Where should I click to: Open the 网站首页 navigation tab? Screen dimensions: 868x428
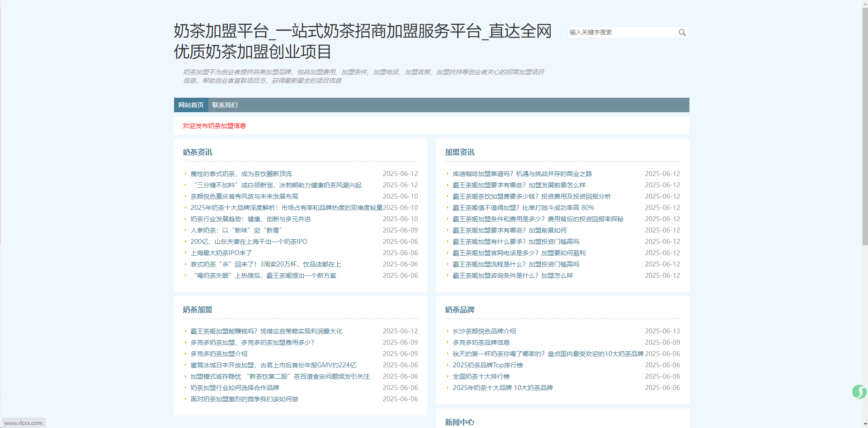(x=191, y=105)
